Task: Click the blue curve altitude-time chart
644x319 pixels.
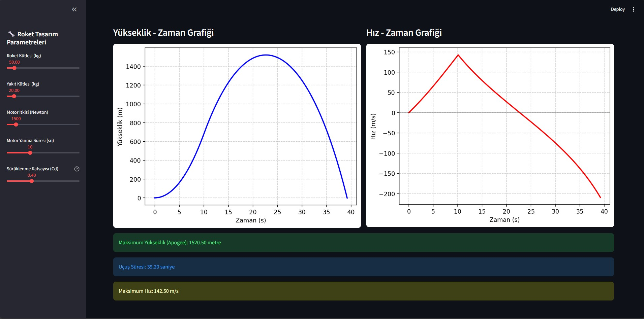Action: pos(237,136)
